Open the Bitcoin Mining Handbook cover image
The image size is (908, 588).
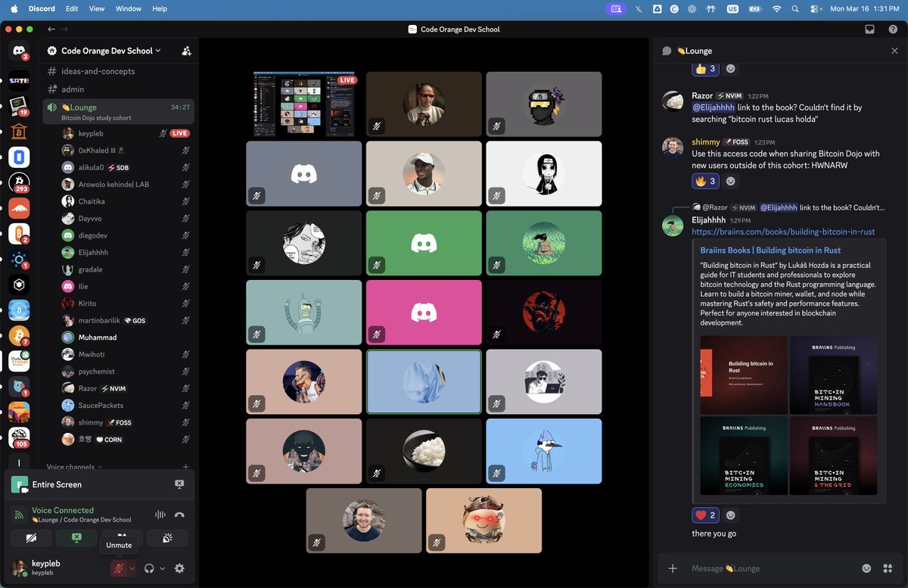[834, 375]
